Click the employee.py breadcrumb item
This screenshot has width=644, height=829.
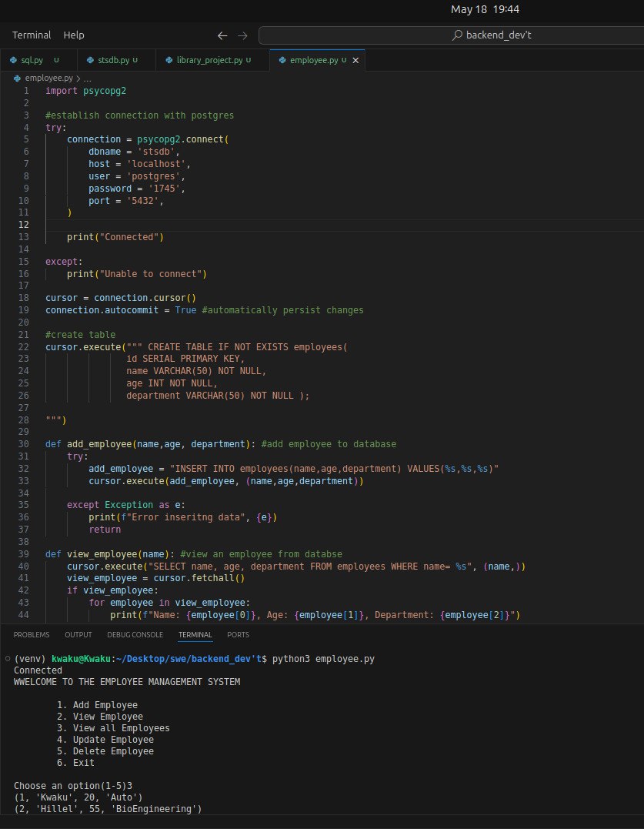click(48, 78)
